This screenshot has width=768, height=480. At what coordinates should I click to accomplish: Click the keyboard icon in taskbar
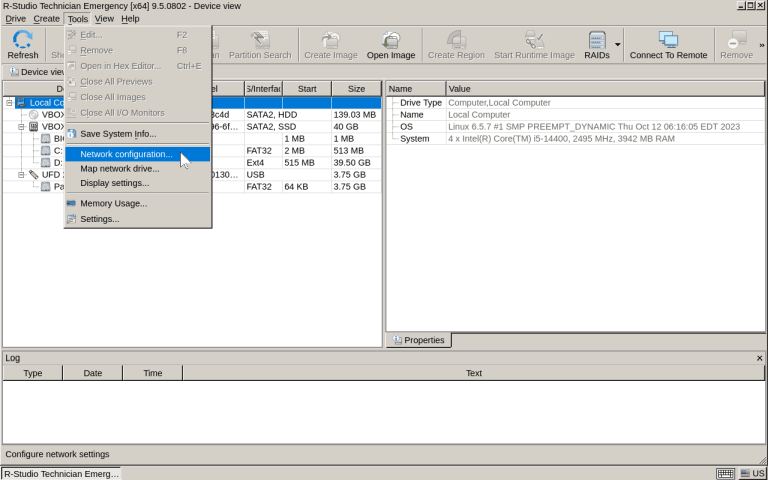(x=726, y=473)
